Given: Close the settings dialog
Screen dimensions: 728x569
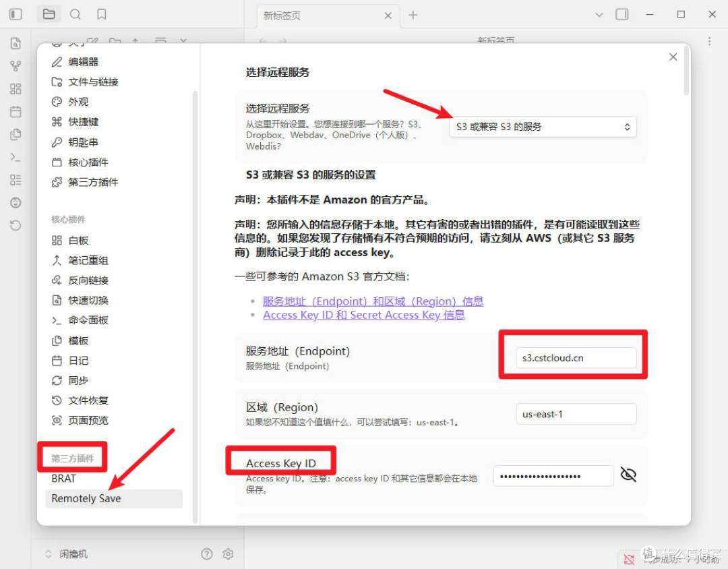Looking at the screenshot, I should [673, 57].
